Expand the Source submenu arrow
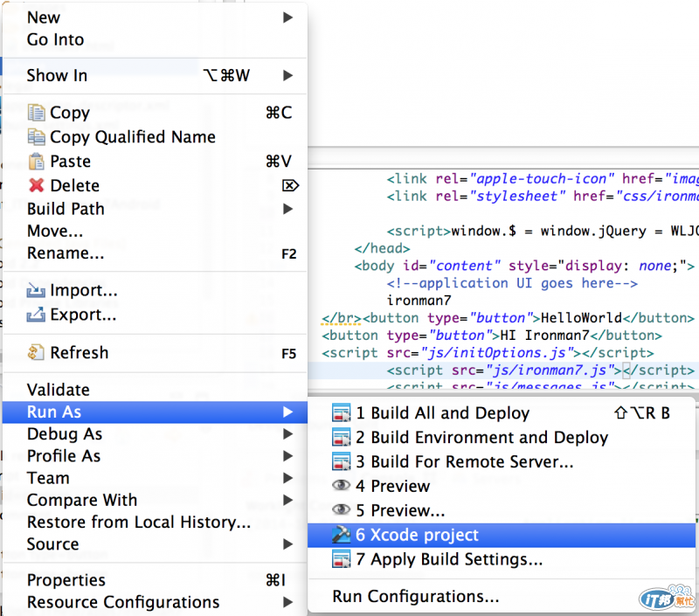 pyautogui.click(x=288, y=543)
